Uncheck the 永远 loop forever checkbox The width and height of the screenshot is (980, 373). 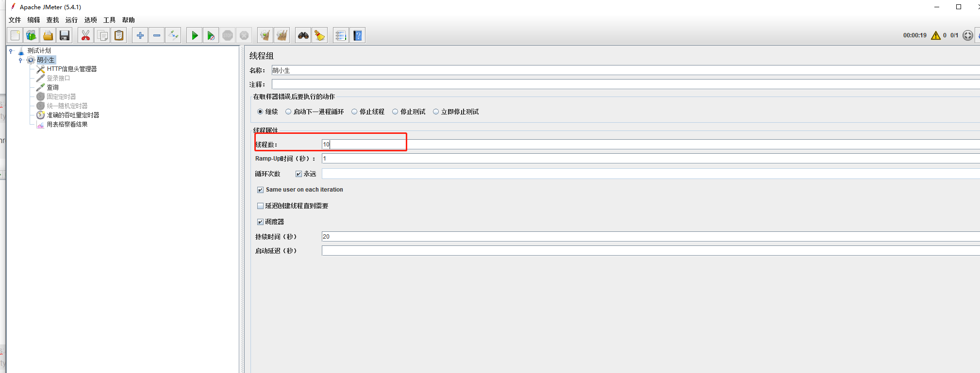(x=299, y=174)
